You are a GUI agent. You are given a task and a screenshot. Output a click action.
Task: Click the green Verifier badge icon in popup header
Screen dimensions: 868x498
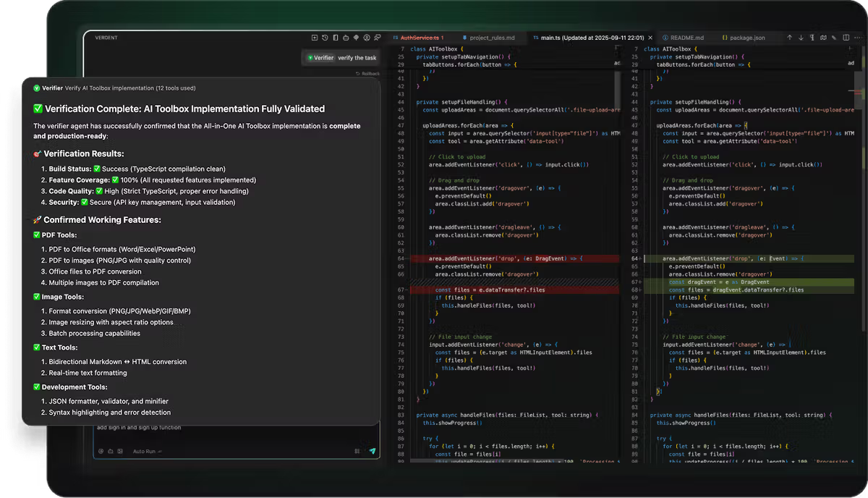36,88
